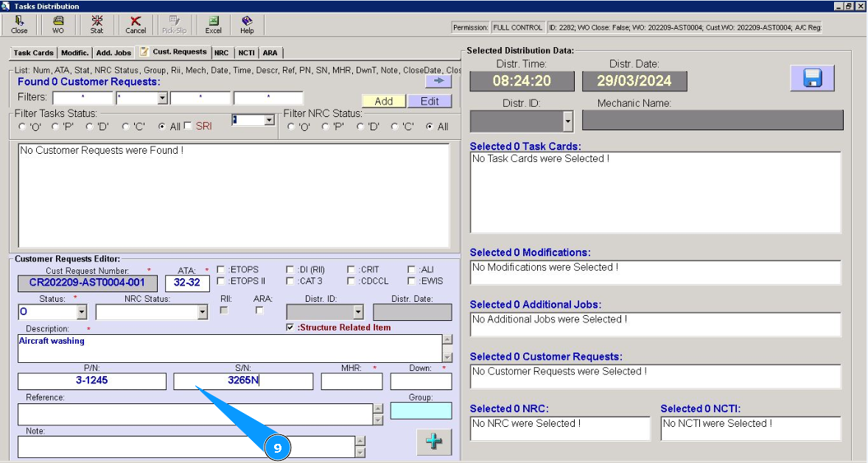Click Description scrollbar down arrow
The width and height of the screenshot is (868, 463).
[x=447, y=357]
